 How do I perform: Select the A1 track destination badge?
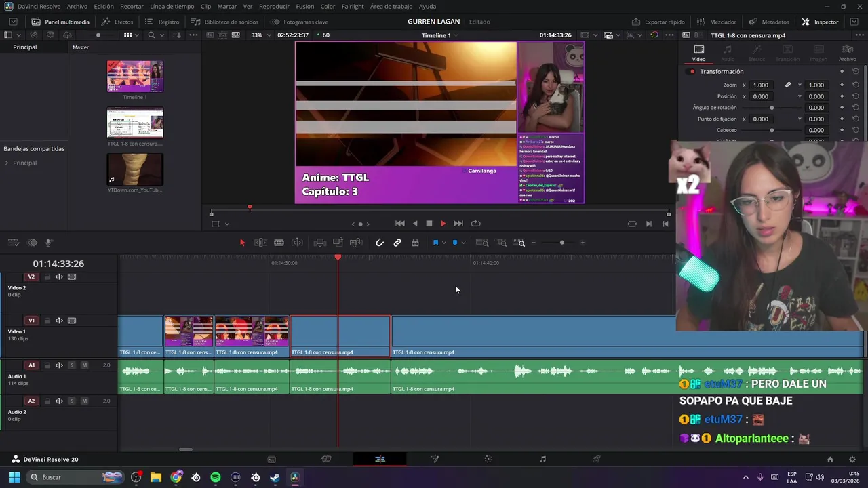[x=31, y=365]
